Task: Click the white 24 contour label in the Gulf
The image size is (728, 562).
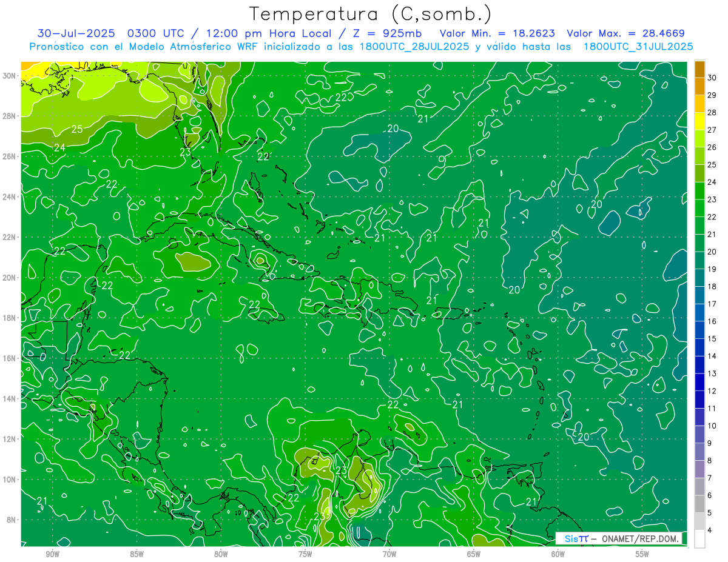Action: pos(59,147)
